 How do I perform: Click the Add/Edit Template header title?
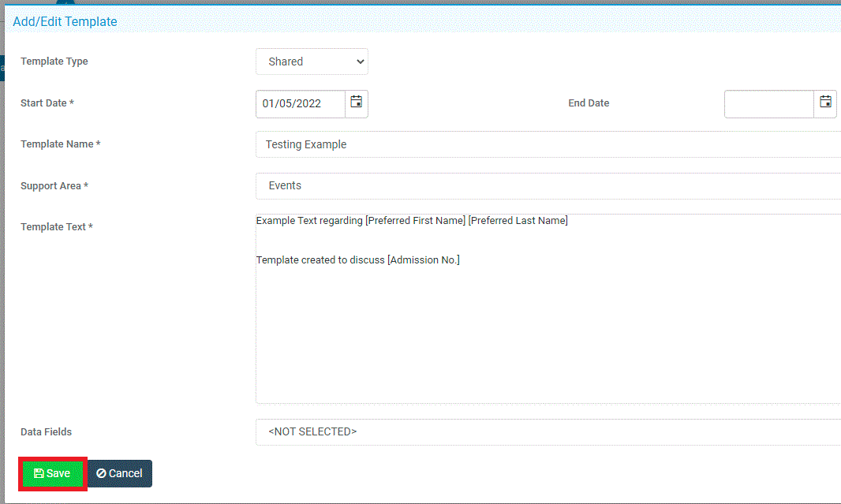tap(65, 21)
